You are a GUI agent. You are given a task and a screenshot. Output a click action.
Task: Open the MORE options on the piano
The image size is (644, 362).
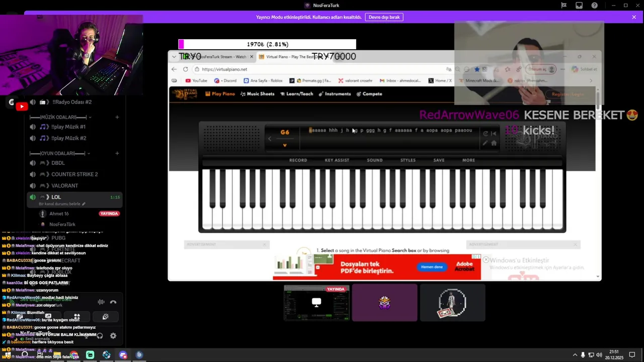pos(468,160)
